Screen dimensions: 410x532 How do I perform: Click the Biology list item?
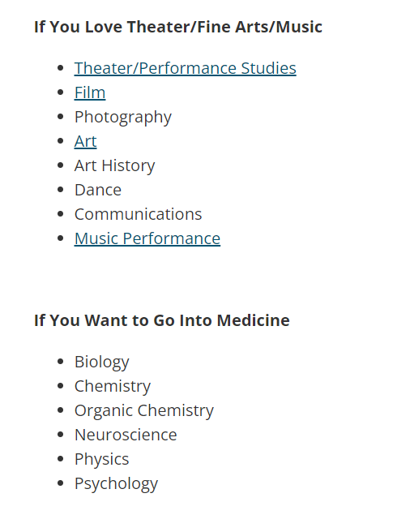point(102,362)
